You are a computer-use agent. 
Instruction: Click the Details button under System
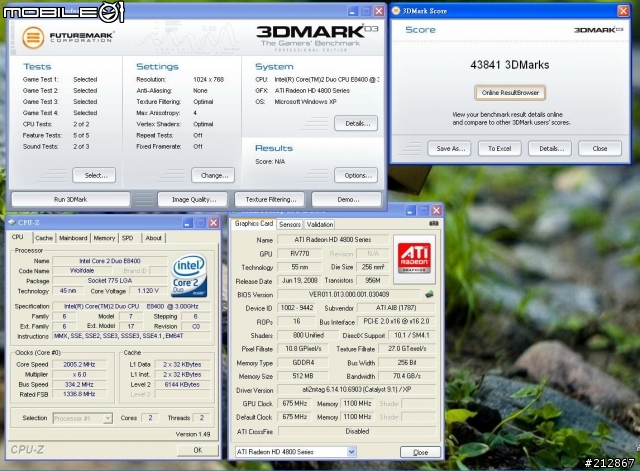coord(356,123)
